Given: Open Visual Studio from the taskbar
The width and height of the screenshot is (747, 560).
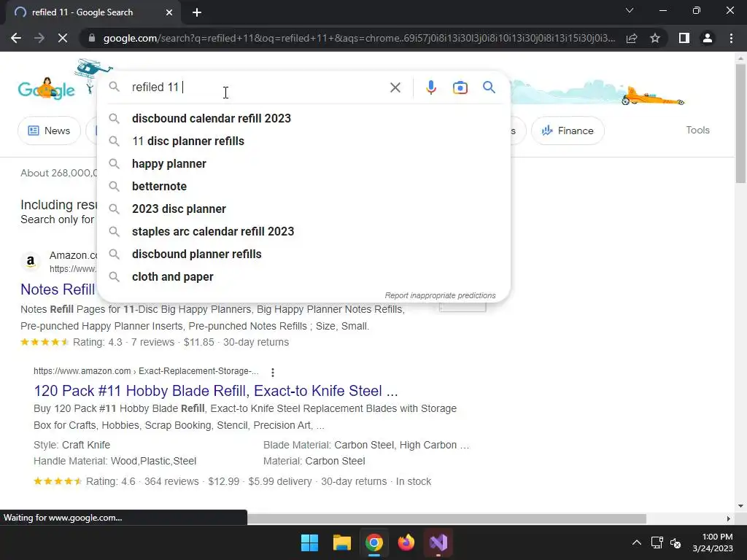Looking at the screenshot, I should pos(438,542).
